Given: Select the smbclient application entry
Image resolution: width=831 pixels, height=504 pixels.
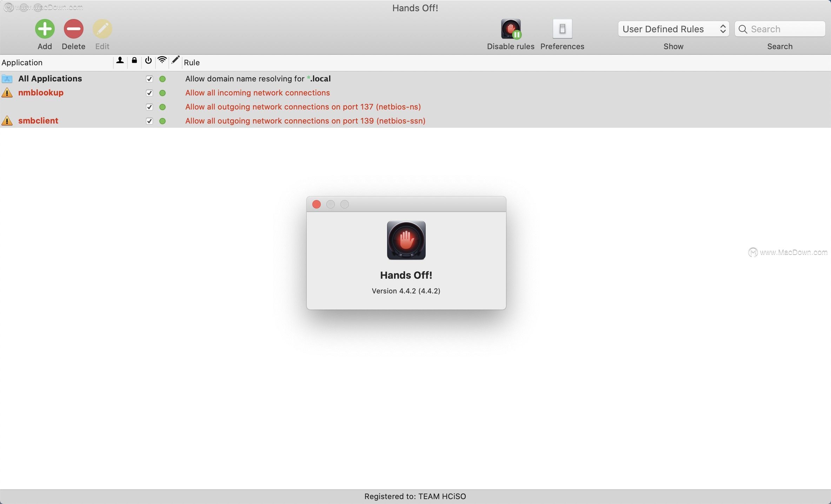Looking at the screenshot, I should point(38,121).
